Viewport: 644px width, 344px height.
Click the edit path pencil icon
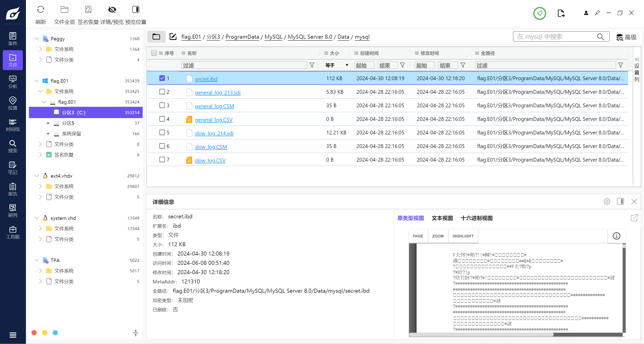click(173, 37)
